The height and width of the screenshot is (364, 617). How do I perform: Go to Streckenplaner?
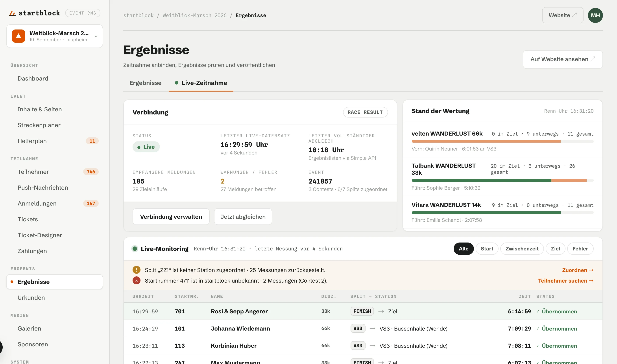click(54, 125)
